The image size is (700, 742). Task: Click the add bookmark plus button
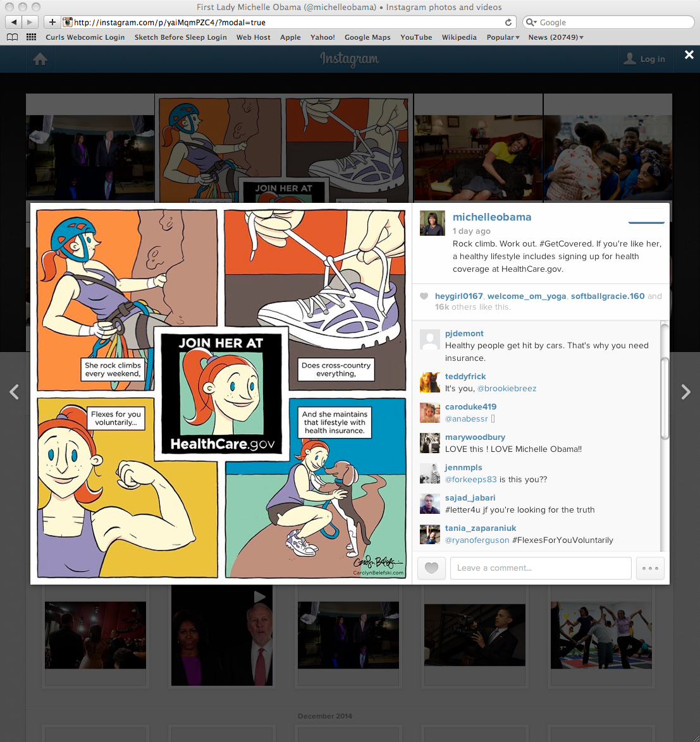[x=52, y=22]
